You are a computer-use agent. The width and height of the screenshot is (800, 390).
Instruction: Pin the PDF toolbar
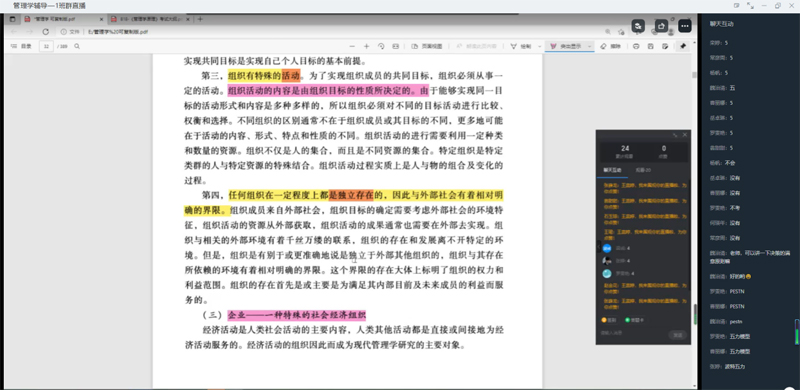[x=683, y=46]
